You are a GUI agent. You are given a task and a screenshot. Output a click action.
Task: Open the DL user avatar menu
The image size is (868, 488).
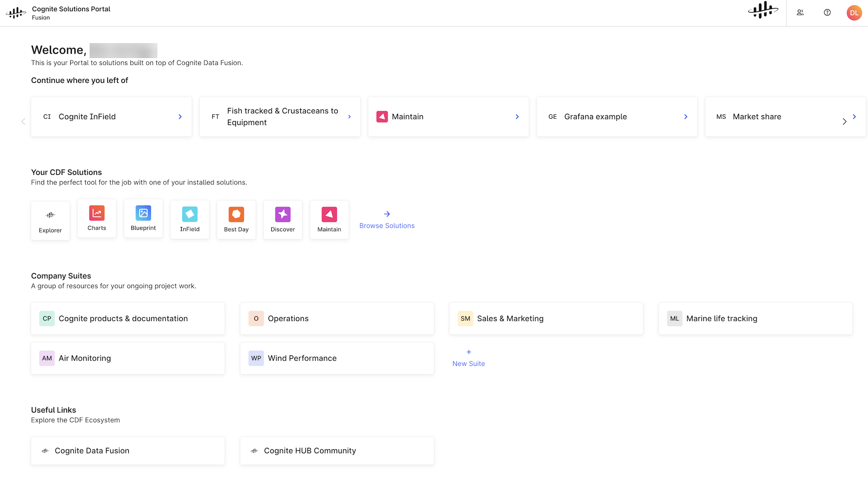[854, 13]
